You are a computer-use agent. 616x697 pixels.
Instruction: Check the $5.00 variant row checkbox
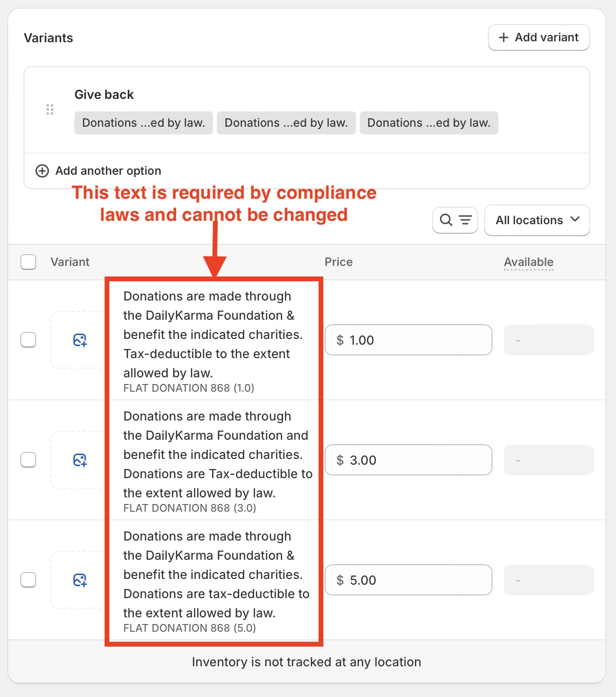click(x=28, y=580)
